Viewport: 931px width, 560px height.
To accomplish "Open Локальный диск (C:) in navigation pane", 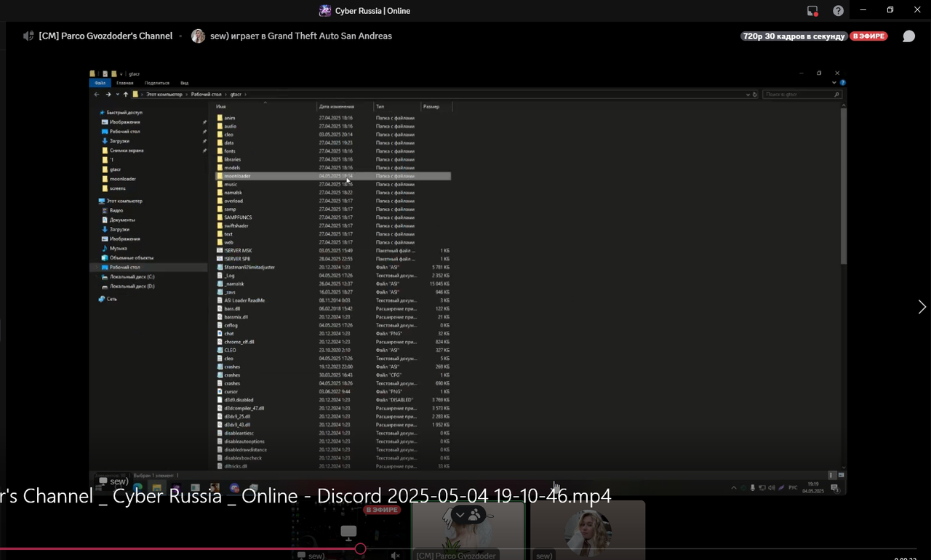I will pos(132,277).
